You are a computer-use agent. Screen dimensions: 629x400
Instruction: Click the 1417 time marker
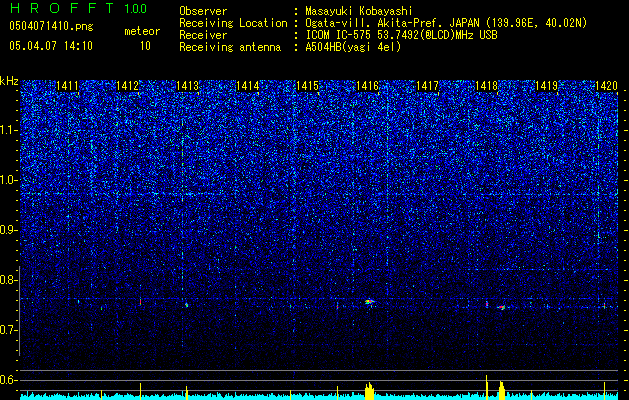[428, 86]
